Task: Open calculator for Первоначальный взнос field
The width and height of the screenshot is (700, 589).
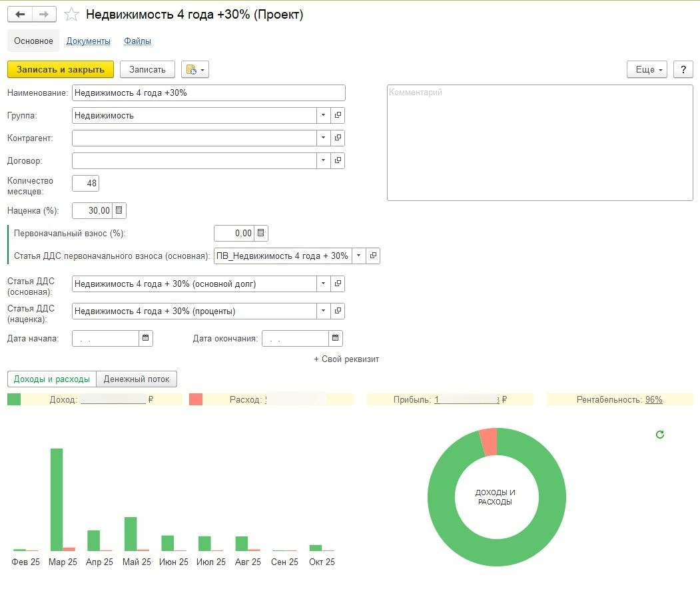Action: pyautogui.click(x=261, y=233)
